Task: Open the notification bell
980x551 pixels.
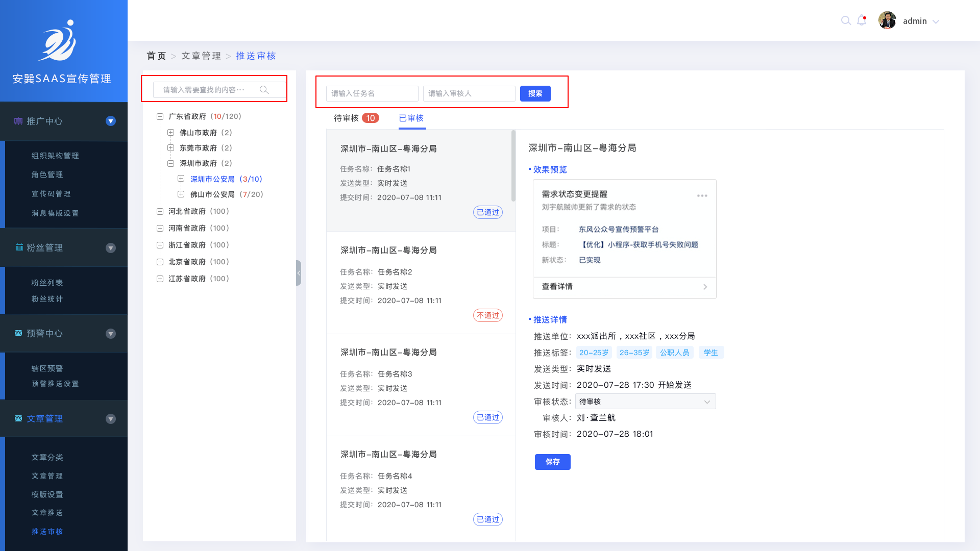Action: coord(862,21)
